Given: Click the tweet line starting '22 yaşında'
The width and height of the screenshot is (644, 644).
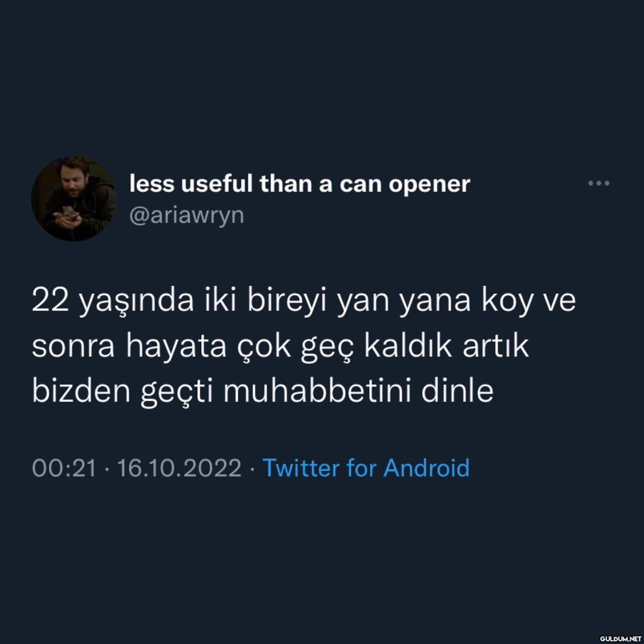Looking at the screenshot, I should coord(304,302).
